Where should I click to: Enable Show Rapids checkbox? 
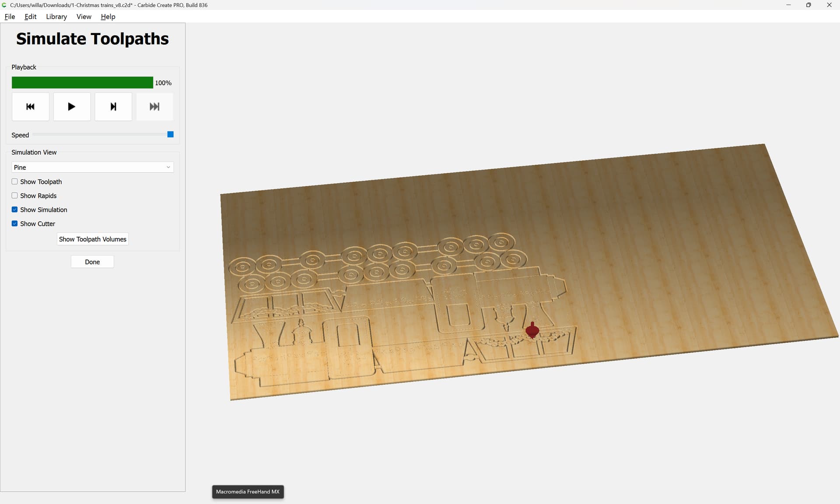(15, 196)
